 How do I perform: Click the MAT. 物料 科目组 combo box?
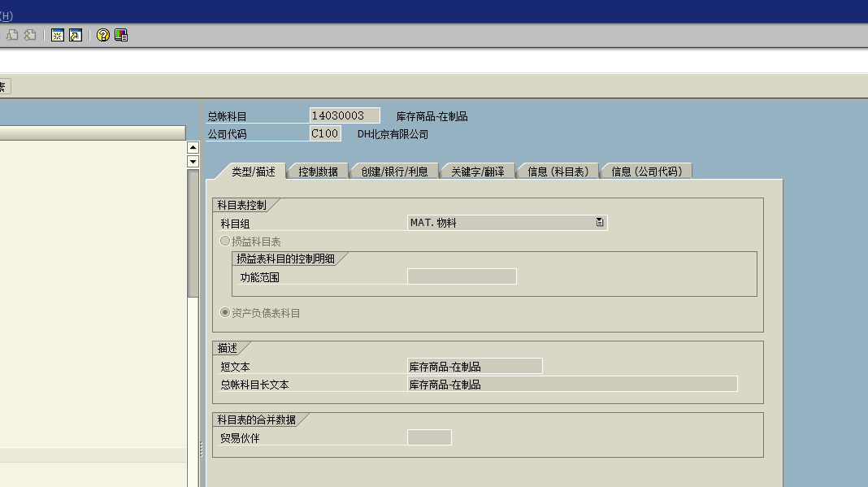coord(507,222)
